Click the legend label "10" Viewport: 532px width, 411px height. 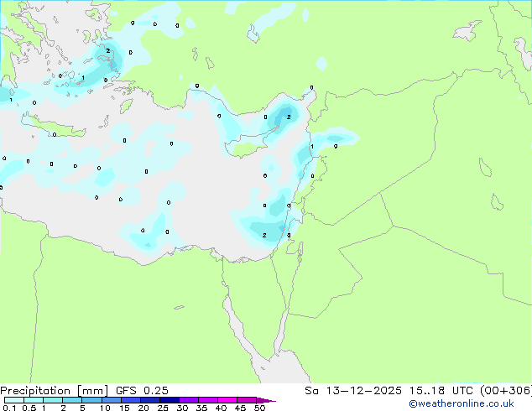105,408
